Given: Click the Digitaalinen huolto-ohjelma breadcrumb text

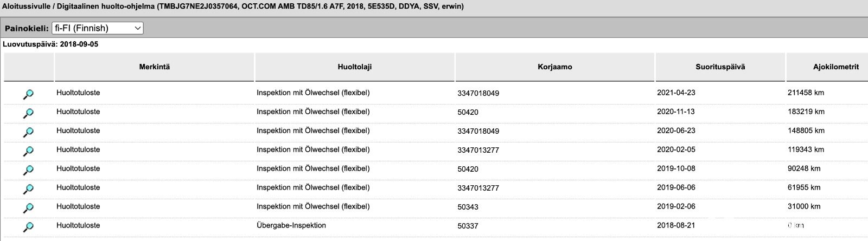Looking at the screenshot, I should pos(100,6).
